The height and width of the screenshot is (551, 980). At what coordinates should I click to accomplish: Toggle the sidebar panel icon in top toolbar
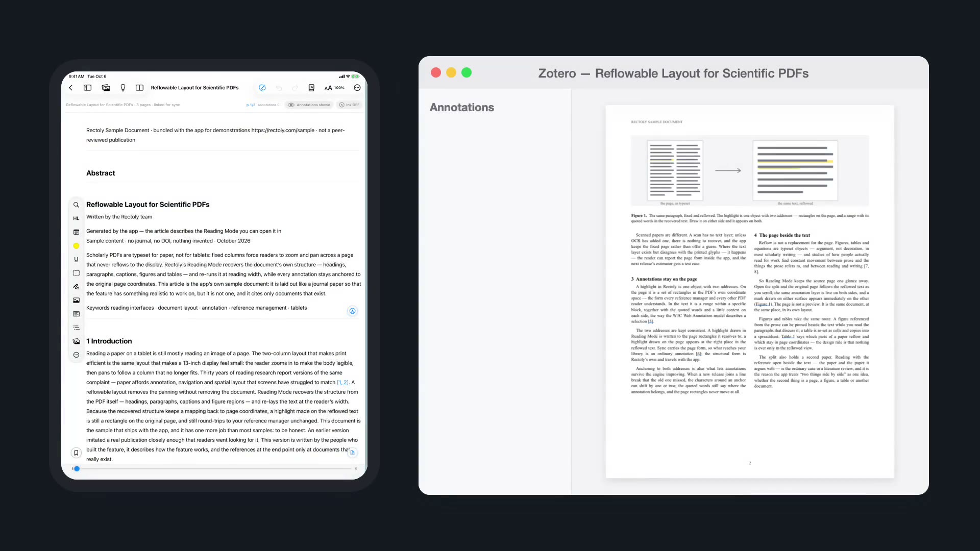point(88,88)
